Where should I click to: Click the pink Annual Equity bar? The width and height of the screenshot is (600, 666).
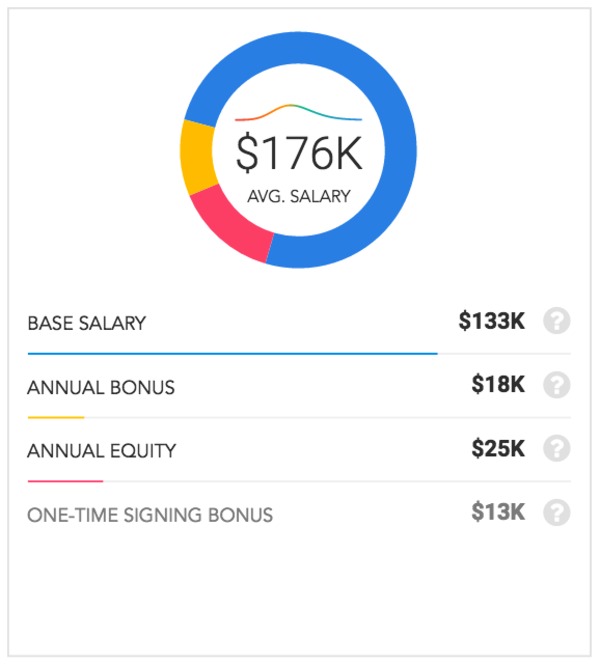[x=65, y=481]
